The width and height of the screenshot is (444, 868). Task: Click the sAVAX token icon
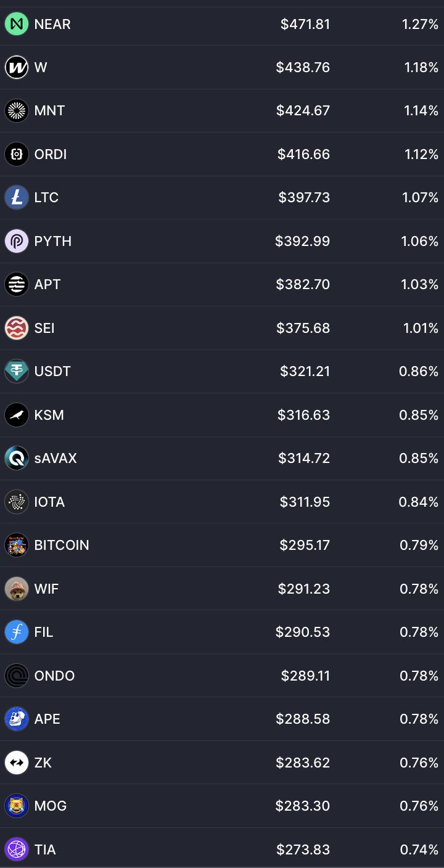17,458
